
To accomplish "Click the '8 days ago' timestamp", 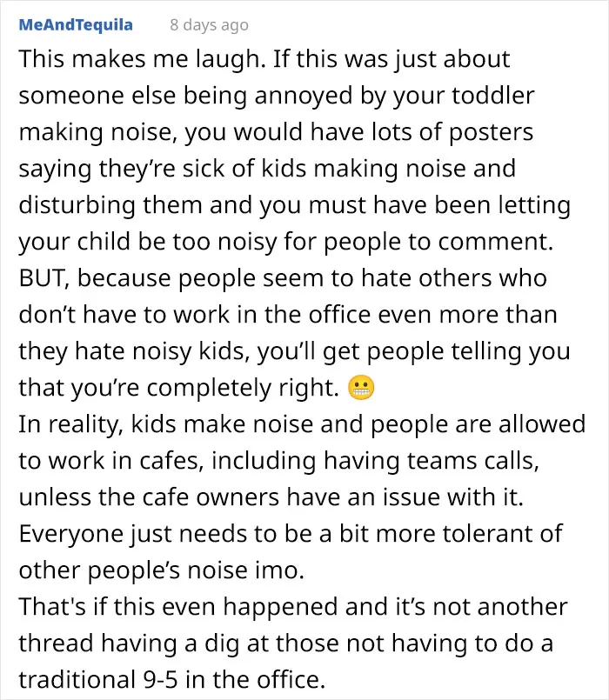I will (x=209, y=25).
